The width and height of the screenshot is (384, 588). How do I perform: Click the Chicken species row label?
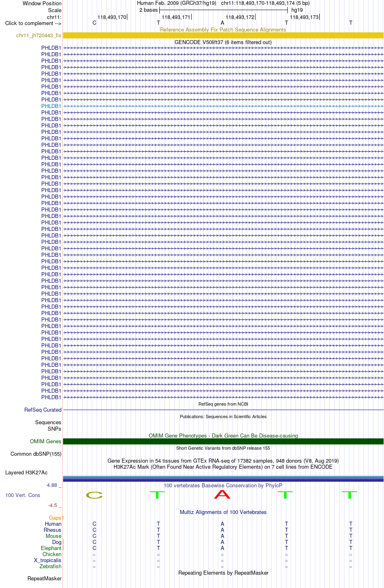52,554
